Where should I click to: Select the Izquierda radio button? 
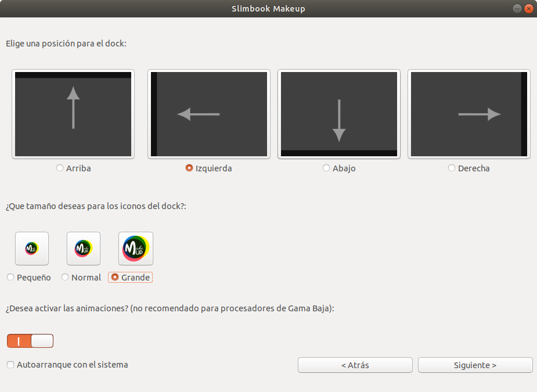tap(189, 168)
